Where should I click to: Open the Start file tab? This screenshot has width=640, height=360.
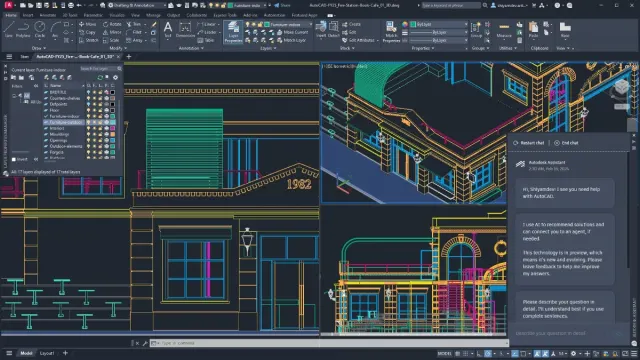[24, 57]
